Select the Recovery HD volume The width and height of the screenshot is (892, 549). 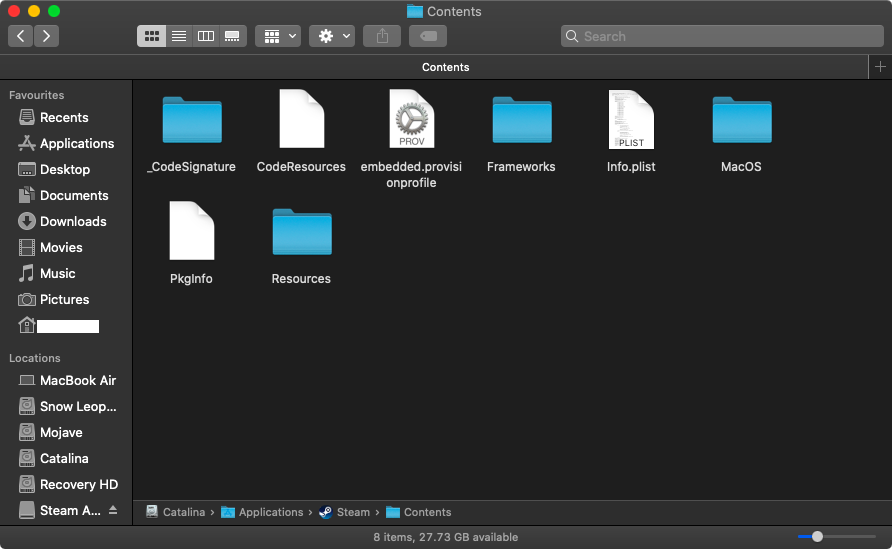[64, 484]
